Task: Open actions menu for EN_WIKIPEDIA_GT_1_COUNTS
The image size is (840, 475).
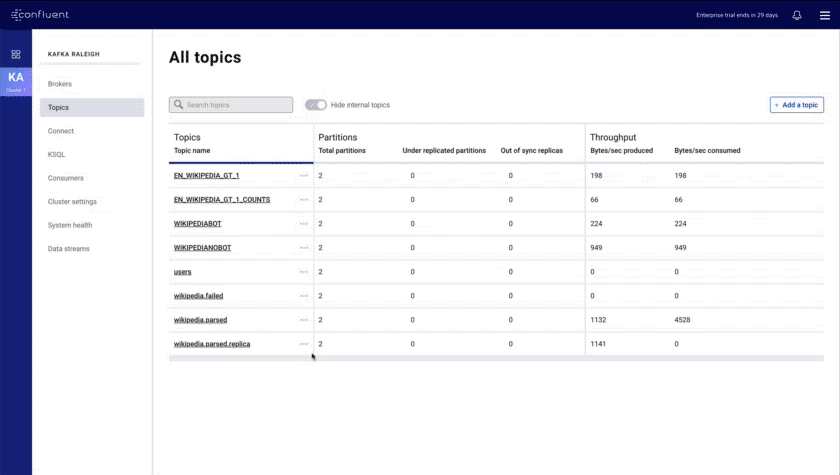Action: (x=304, y=200)
